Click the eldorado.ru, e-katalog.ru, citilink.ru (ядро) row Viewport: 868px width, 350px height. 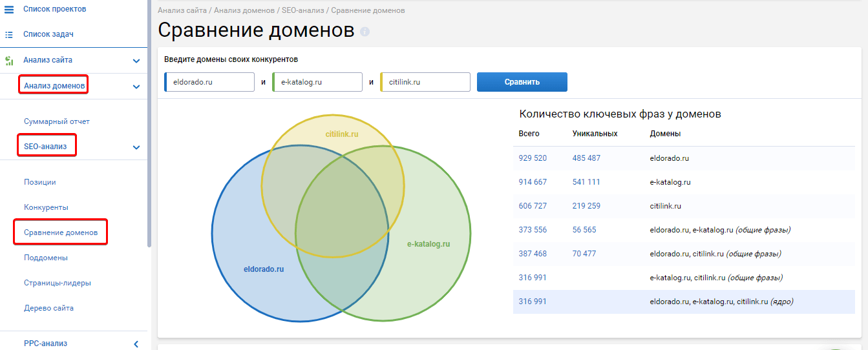click(x=684, y=302)
